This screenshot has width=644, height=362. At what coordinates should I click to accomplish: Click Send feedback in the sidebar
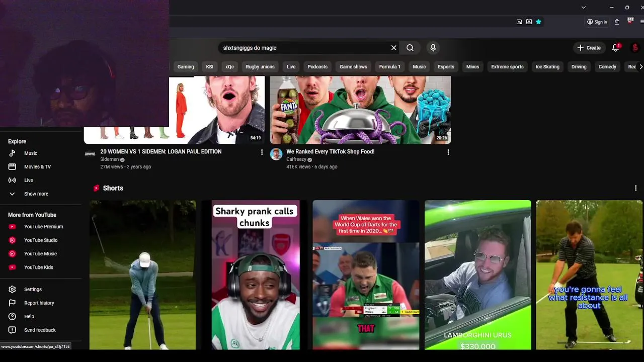tap(41, 330)
